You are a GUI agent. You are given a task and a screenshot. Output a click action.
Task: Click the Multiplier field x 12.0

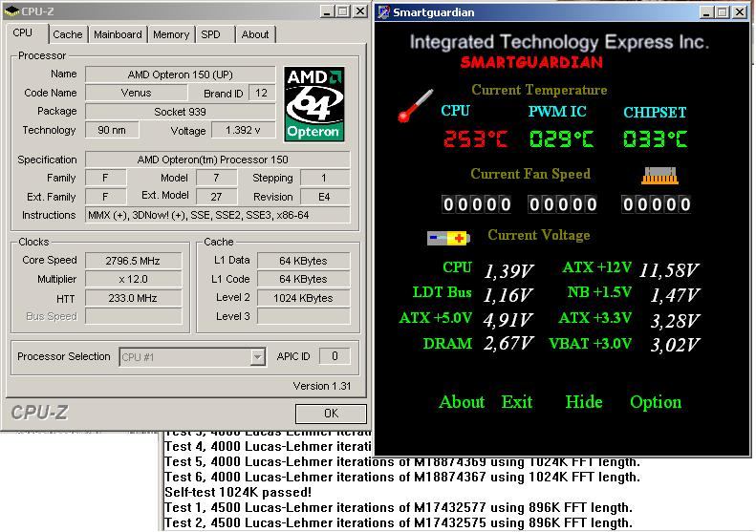coord(133,279)
